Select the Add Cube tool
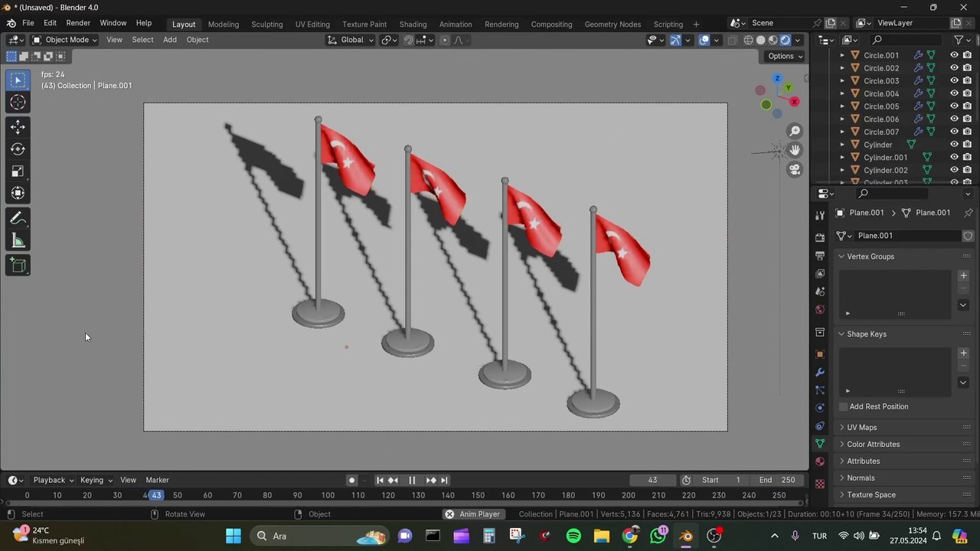This screenshot has width=980, height=551. [18, 266]
